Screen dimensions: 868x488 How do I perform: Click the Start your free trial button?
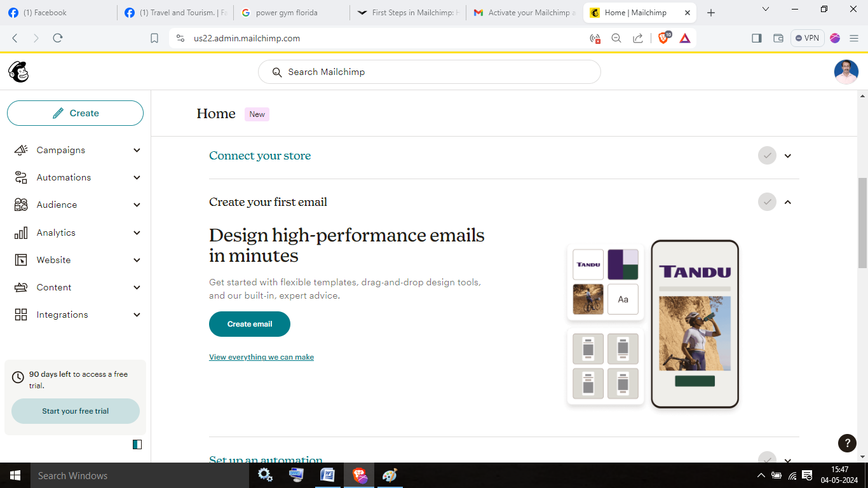pos(76,411)
